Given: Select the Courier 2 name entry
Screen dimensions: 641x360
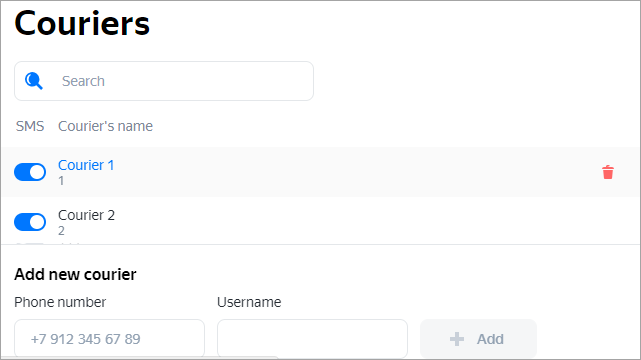Looking at the screenshot, I should [86, 215].
